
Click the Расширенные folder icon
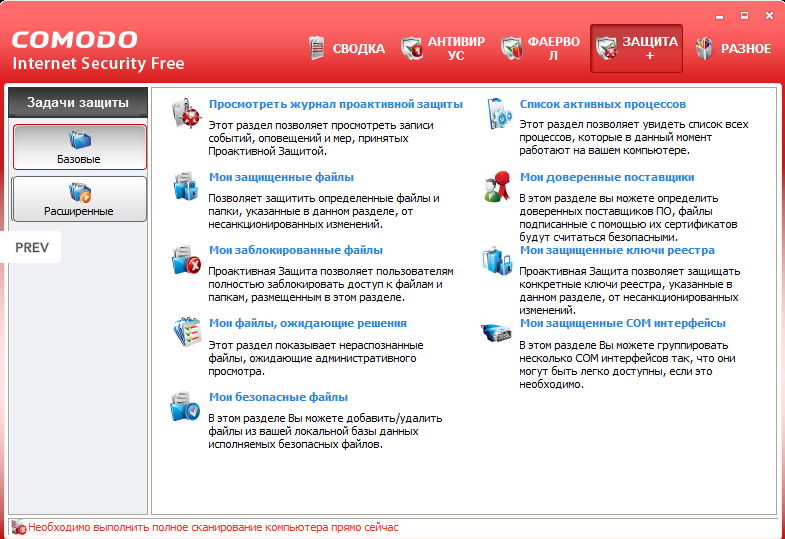(80, 192)
